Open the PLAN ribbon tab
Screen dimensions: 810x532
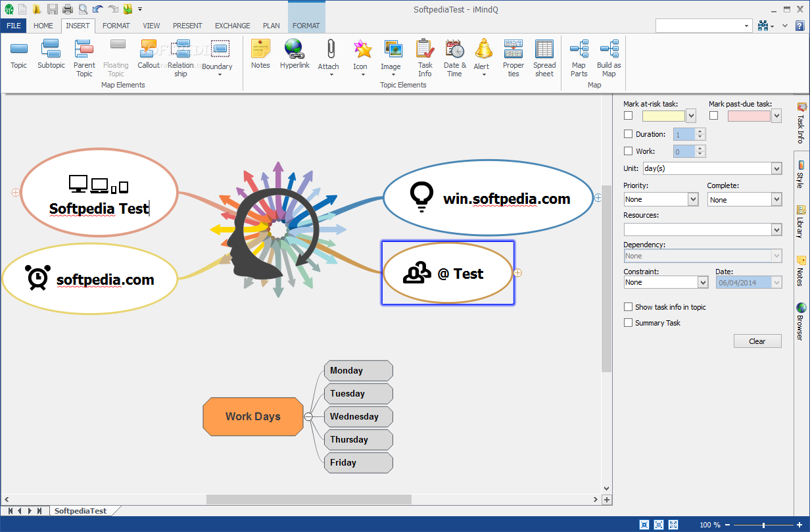(x=272, y=26)
